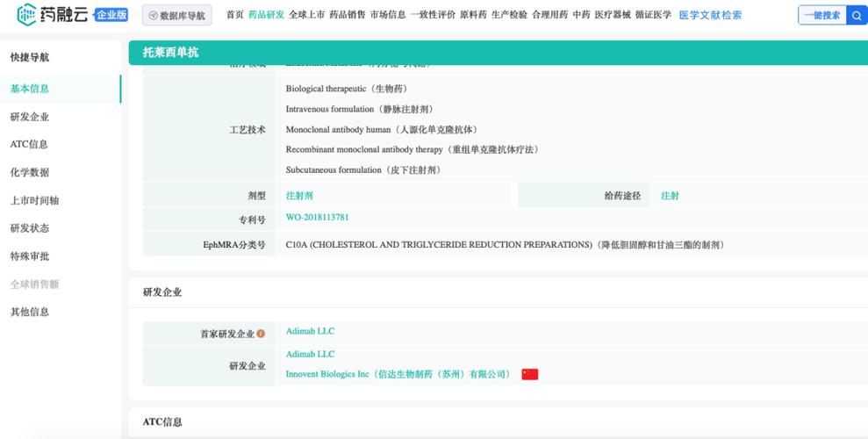Select 全球销售额 in quick navigation
The height and width of the screenshot is (439, 868).
coord(34,284)
